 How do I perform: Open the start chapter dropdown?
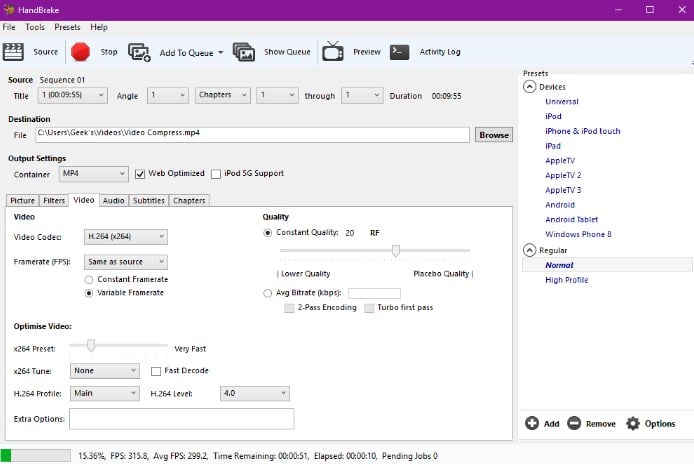pos(278,95)
